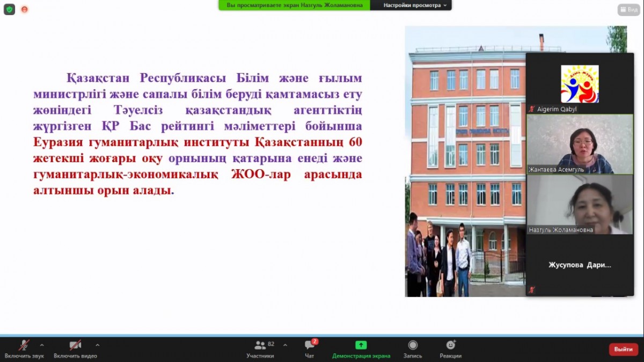Expand video options arrow beside Включить видео
The height and width of the screenshot is (362, 644).
[97, 345]
